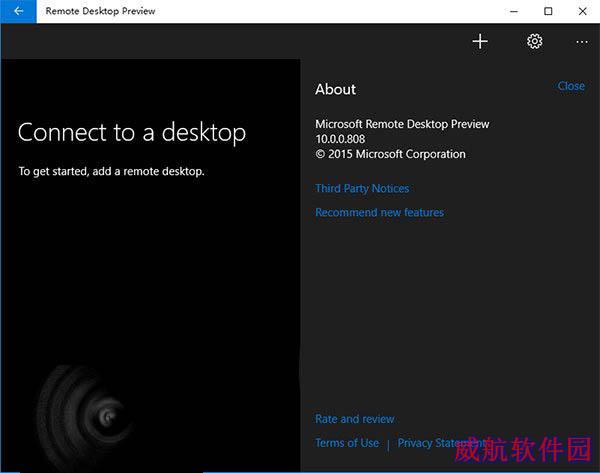Maximize the Remote Desktop Preview window
This screenshot has height=473, width=600.
(x=548, y=11)
